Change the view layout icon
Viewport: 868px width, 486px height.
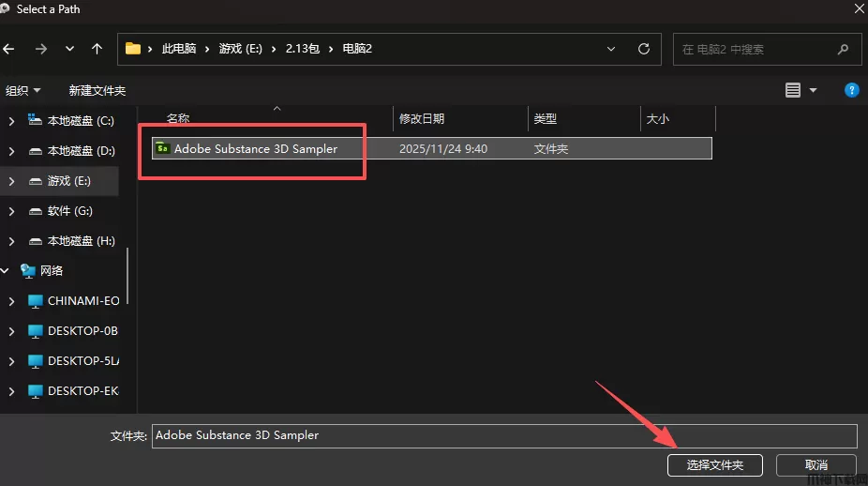(x=793, y=90)
